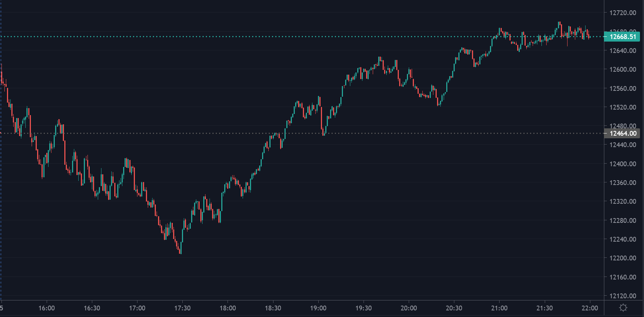
Task: Click the 16:00 time axis label
Action: pos(47,308)
